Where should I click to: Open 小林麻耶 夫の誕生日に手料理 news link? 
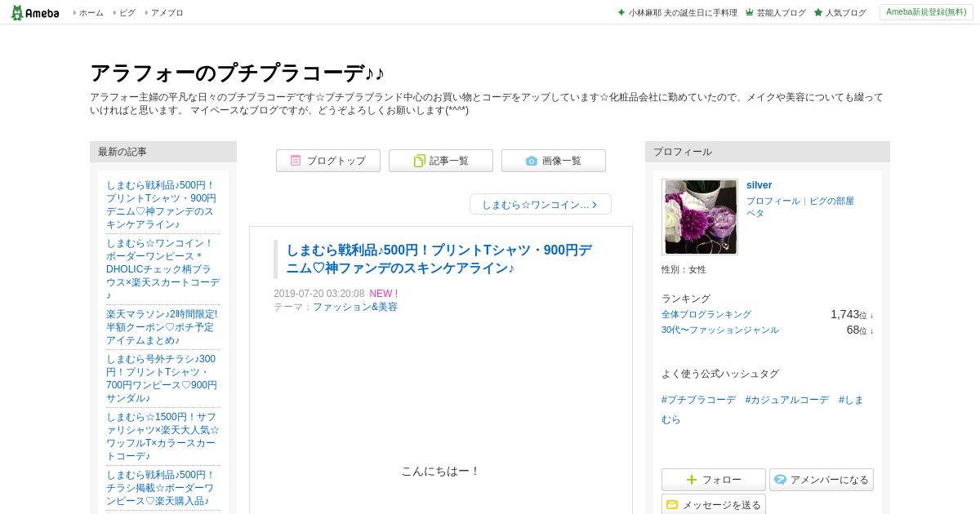683,13
